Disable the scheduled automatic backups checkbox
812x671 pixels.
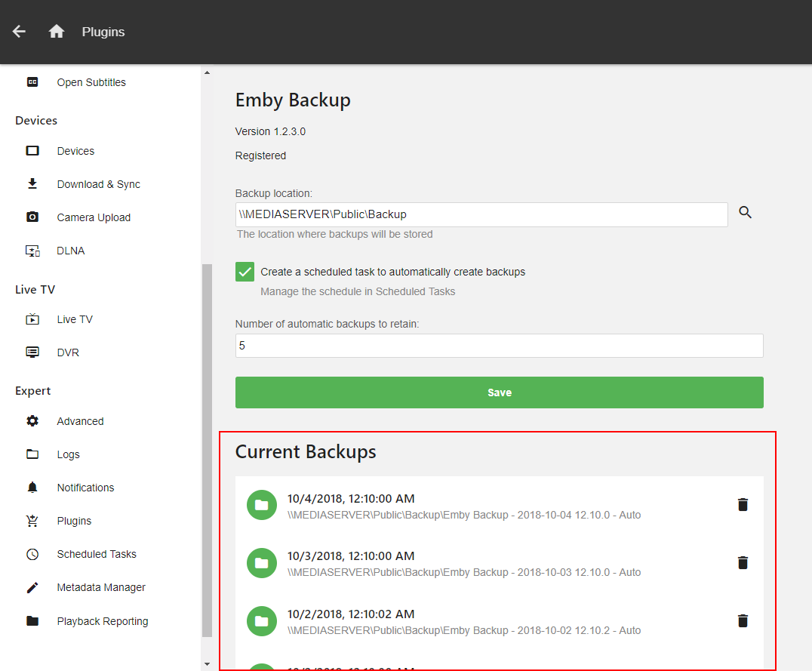(245, 272)
